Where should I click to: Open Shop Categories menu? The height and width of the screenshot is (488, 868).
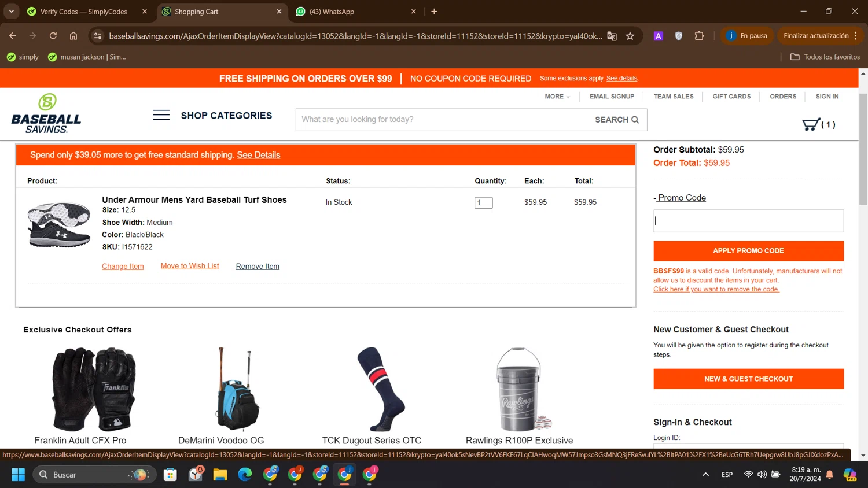[x=226, y=116]
